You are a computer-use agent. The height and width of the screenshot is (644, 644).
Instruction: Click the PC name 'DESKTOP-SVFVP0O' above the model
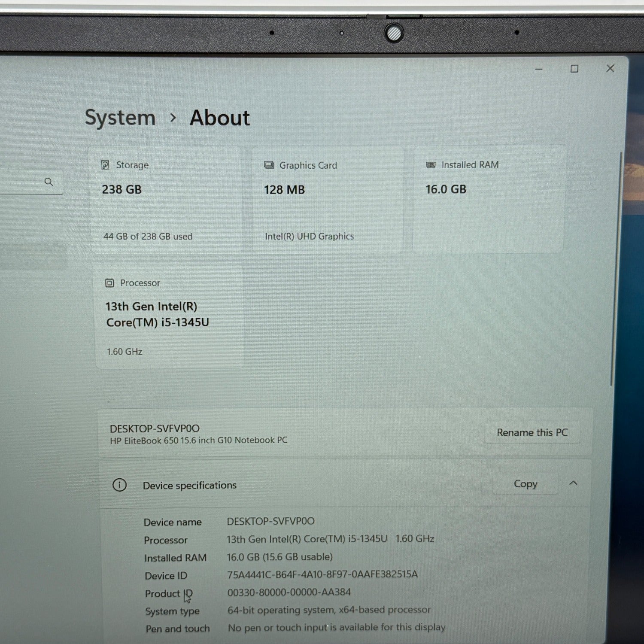coord(155,428)
